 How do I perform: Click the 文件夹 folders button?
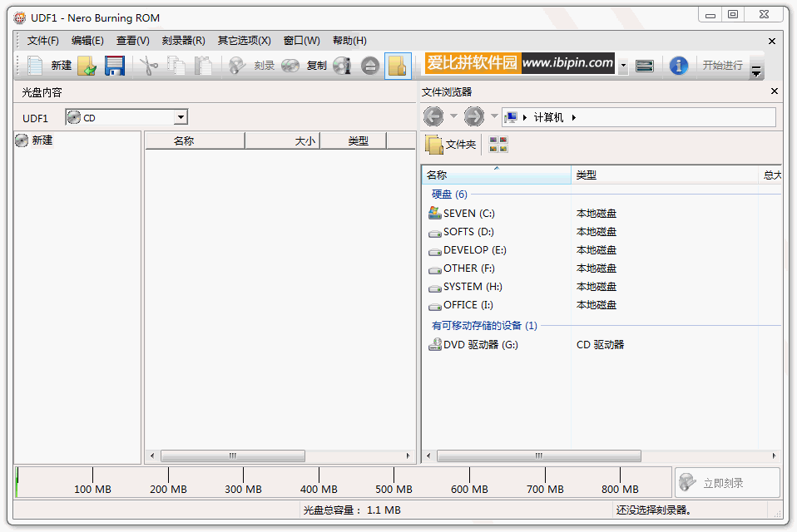pos(450,145)
